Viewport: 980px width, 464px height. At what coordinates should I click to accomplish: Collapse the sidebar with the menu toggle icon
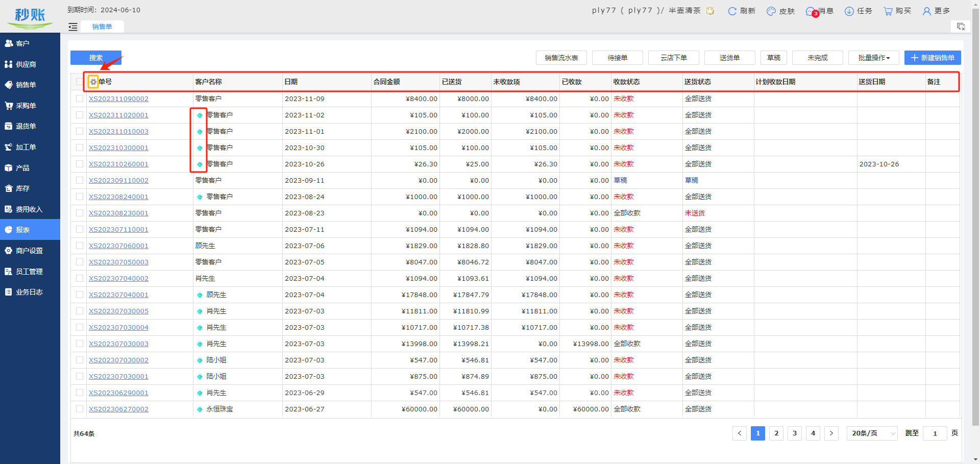pyautogui.click(x=73, y=27)
